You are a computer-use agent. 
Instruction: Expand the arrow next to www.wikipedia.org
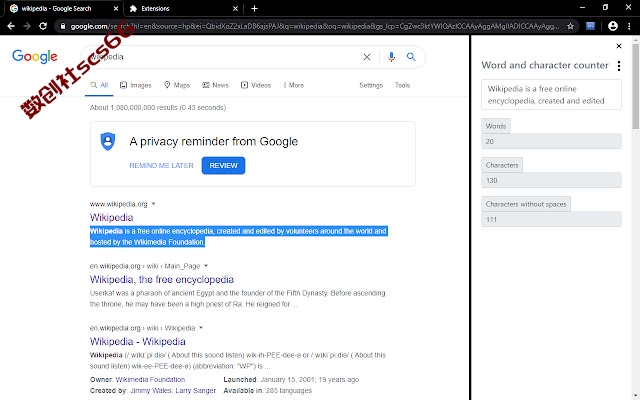click(x=153, y=204)
